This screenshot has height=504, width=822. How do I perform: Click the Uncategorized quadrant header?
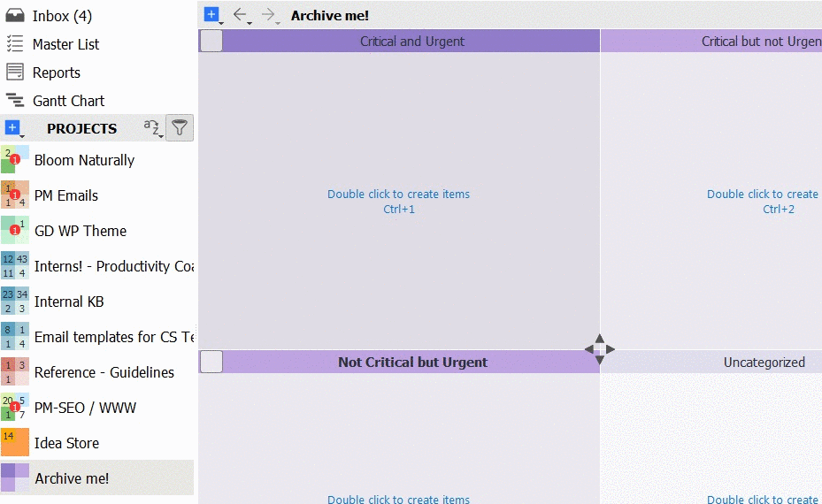(x=764, y=362)
